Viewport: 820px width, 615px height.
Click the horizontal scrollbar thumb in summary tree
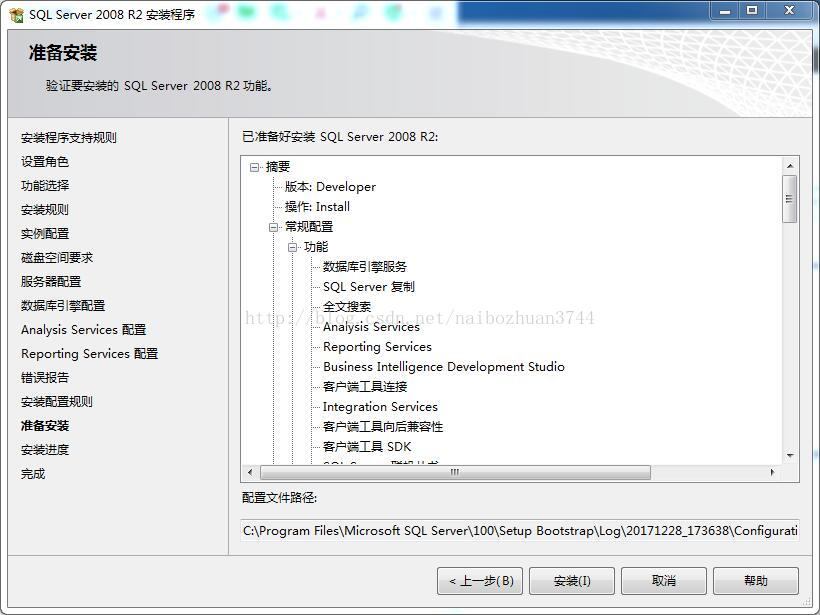click(x=455, y=472)
